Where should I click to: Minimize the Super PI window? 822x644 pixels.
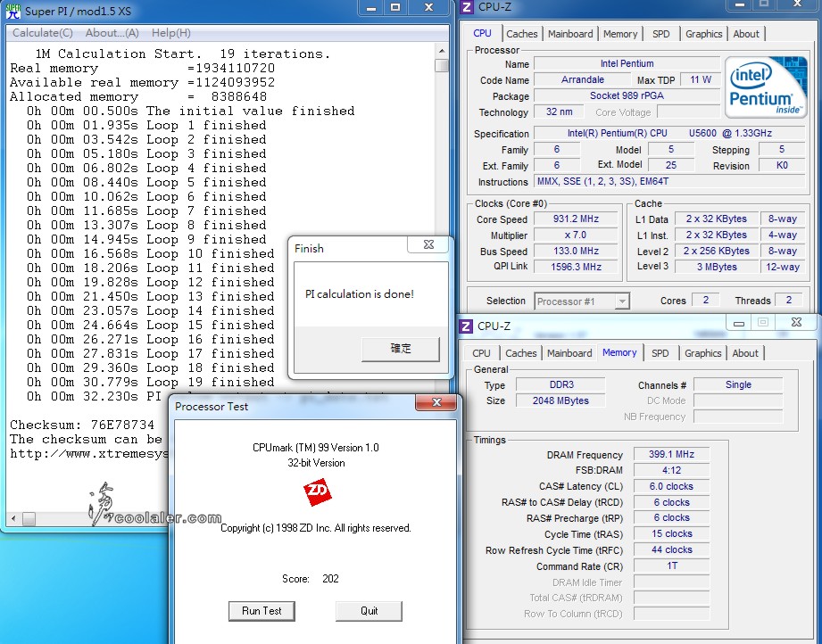click(x=371, y=8)
